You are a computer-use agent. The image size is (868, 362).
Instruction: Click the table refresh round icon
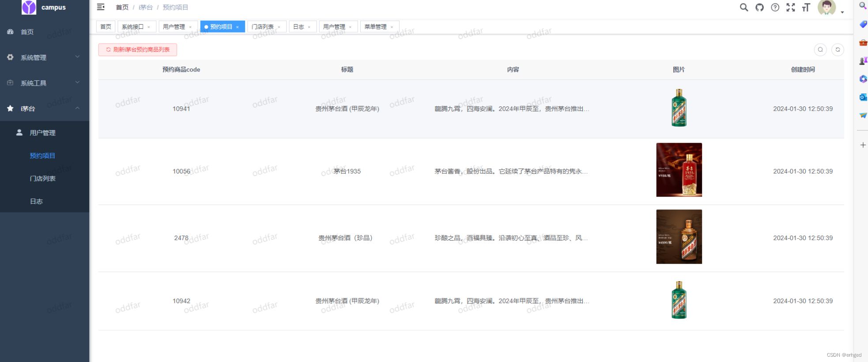coord(838,49)
